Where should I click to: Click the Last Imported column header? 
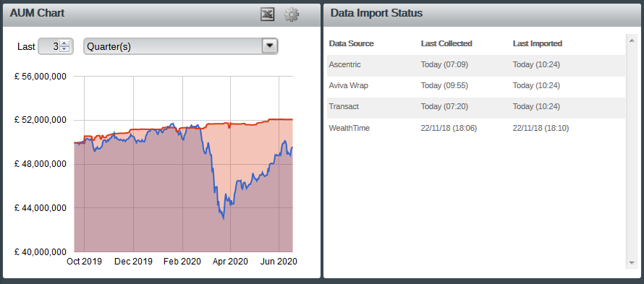click(538, 43)
